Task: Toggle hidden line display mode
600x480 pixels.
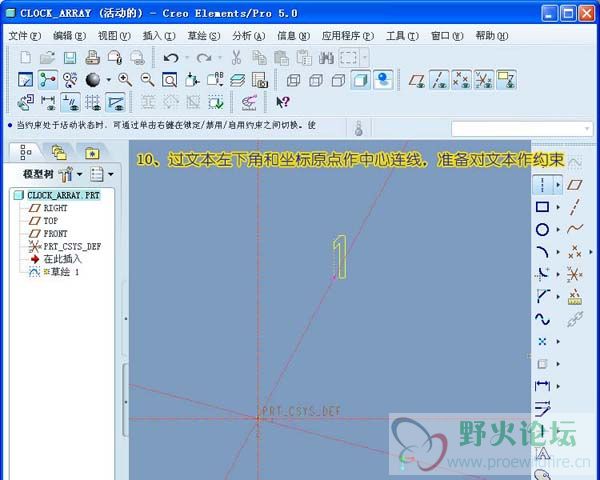Action: [x=316, y=80]
